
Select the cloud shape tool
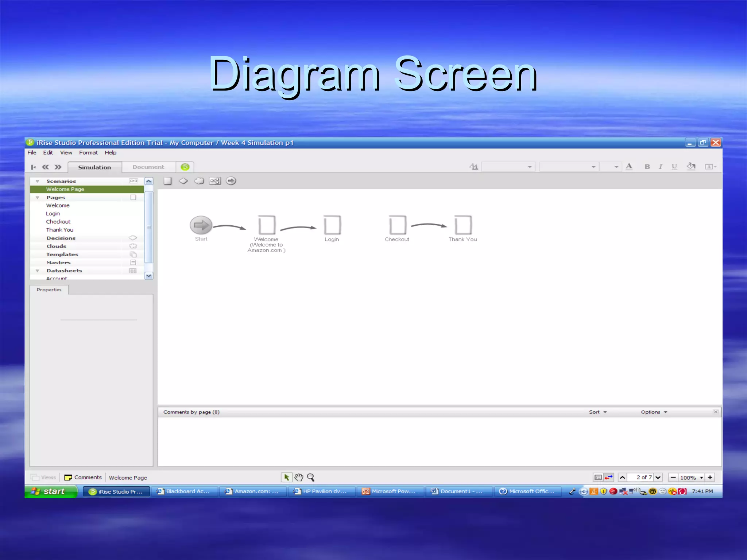pos(199,181)
